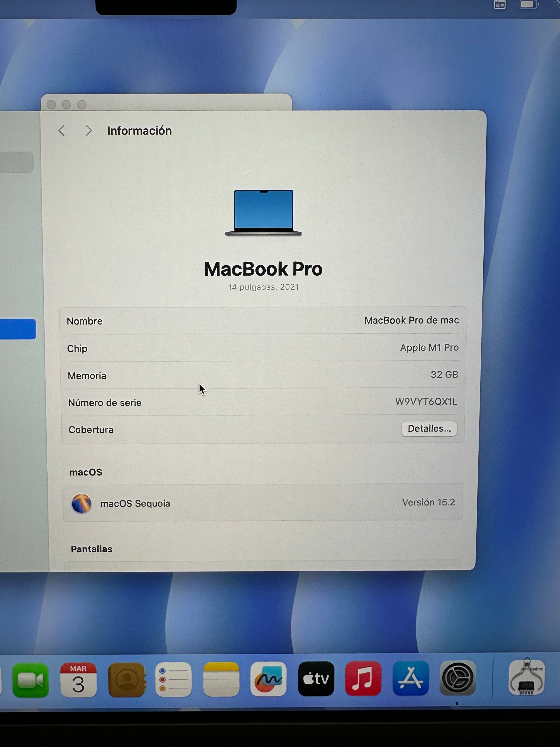Open Calendar showing MAR 3
The image size is (560, 747).
pos(78,680)
